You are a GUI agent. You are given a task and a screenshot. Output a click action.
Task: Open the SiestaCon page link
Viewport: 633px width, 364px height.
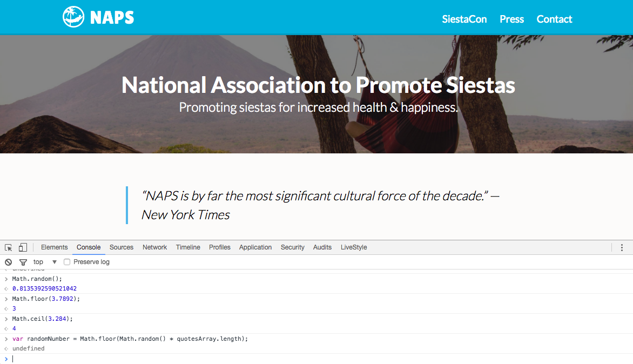(x=464, y=19)
